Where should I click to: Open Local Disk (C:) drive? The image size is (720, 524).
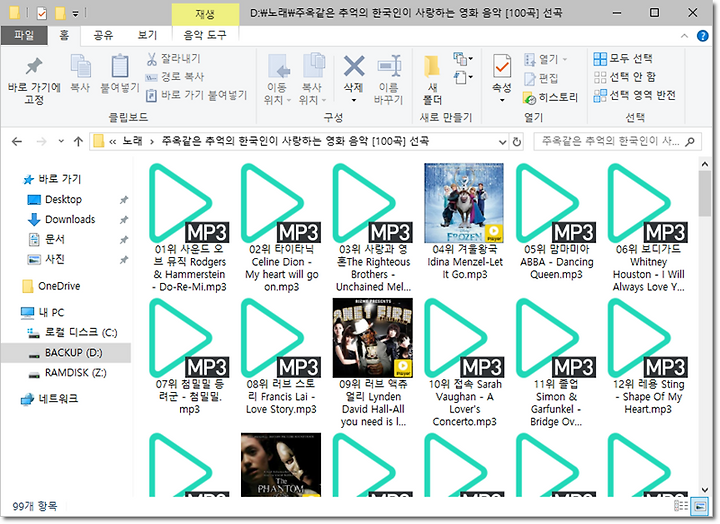pyautogui.click(x=72, y=332)
